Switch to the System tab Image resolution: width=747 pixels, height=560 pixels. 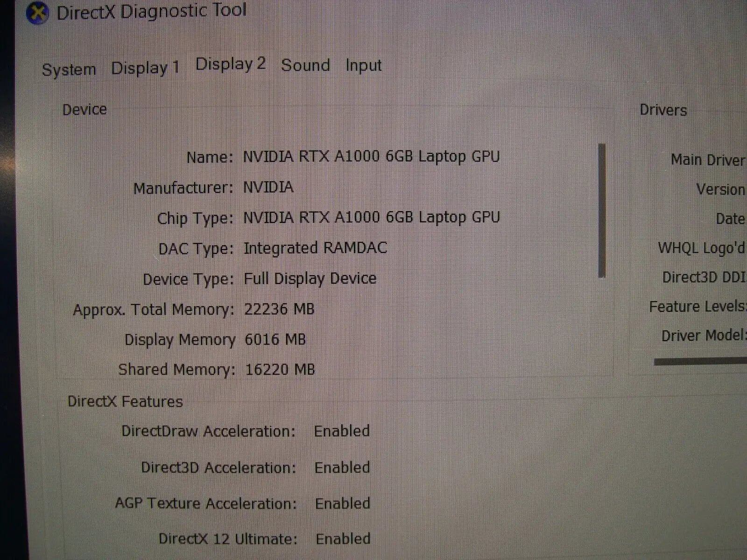tap(69, 70)
